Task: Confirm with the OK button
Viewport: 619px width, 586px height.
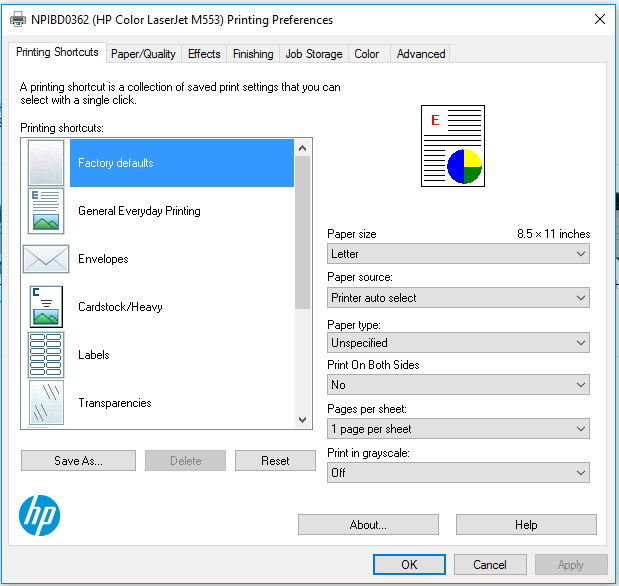Action: [409, 565]
